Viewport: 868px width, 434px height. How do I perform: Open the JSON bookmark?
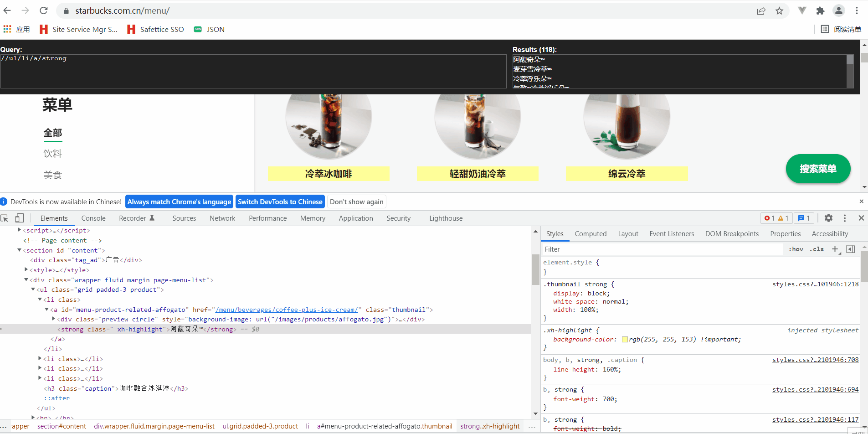(x=209, y=29)
